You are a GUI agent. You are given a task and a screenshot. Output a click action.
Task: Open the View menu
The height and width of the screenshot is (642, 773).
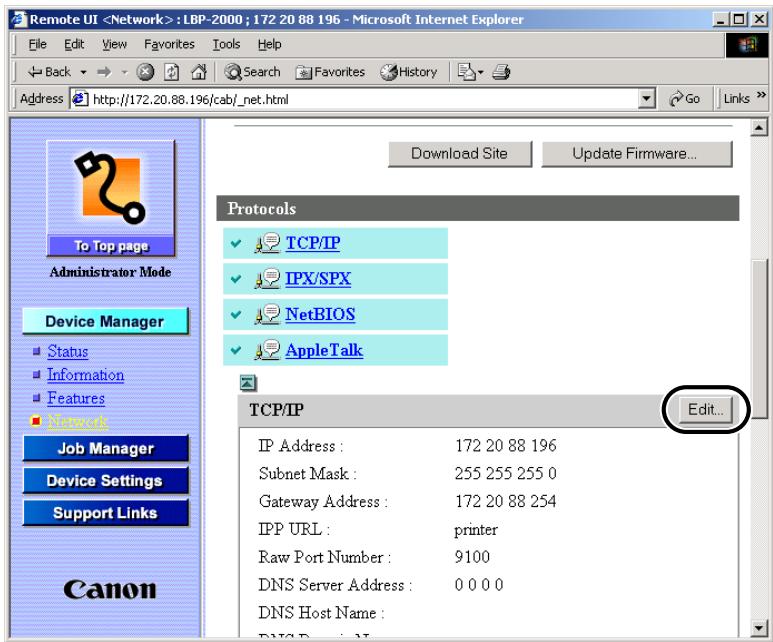coord(114,44)
